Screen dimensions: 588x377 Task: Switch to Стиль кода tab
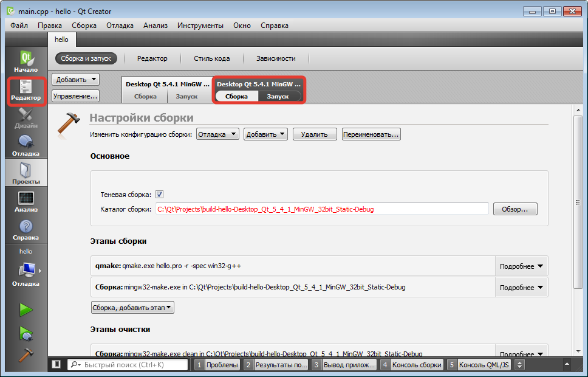point(211,58)
